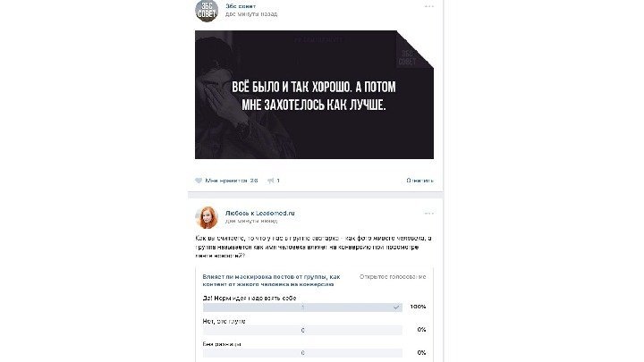Click the 0% result bar for Без разницы
The image size is (644, 362).
point(302,353)
